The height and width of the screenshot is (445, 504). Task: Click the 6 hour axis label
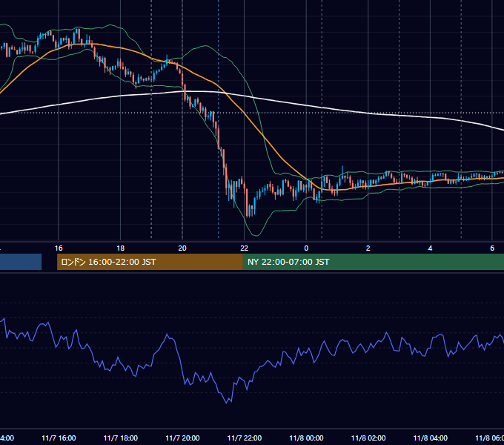click(x=492, y=248)
